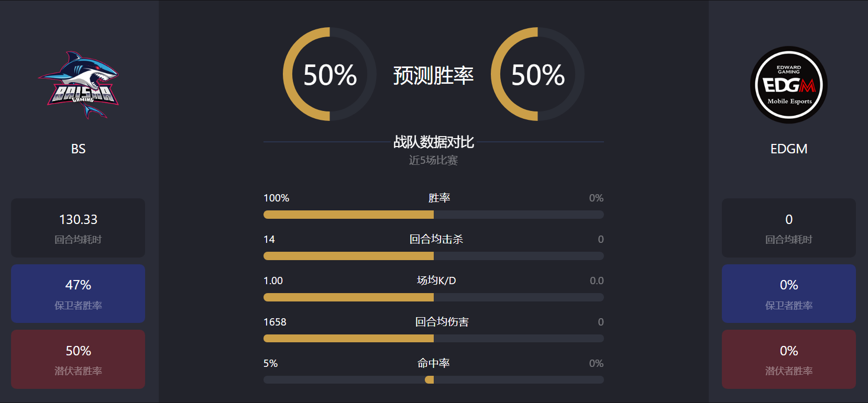Click the 近5场比赛 subtitle
Screen dimensions: 868x403
click(434, 160)
